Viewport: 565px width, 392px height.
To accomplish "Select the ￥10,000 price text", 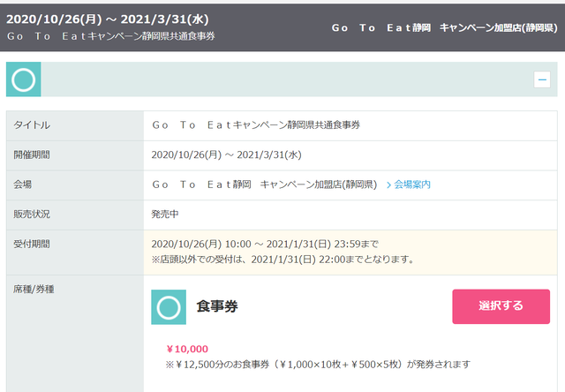I will [x=187, y=349].
